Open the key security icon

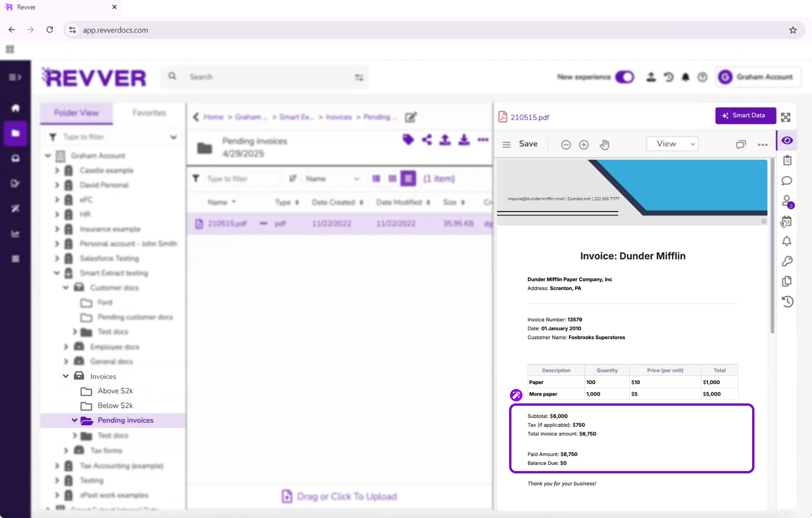[x=787, y=261]
